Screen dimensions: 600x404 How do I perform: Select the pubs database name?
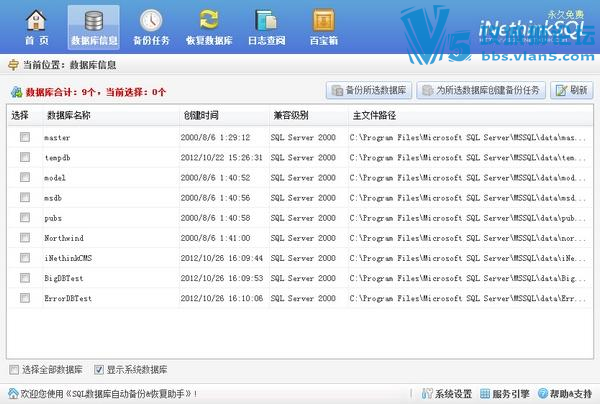[53, 218]
